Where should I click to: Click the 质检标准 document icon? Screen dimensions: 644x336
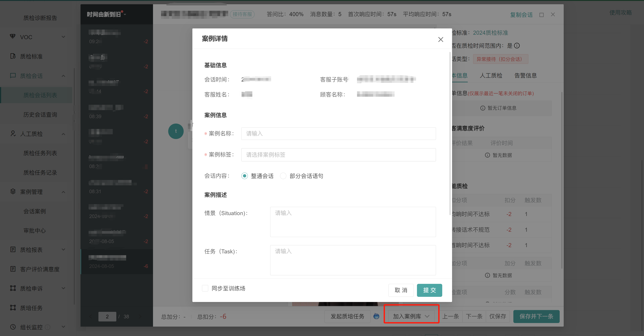tap(13, 56)
